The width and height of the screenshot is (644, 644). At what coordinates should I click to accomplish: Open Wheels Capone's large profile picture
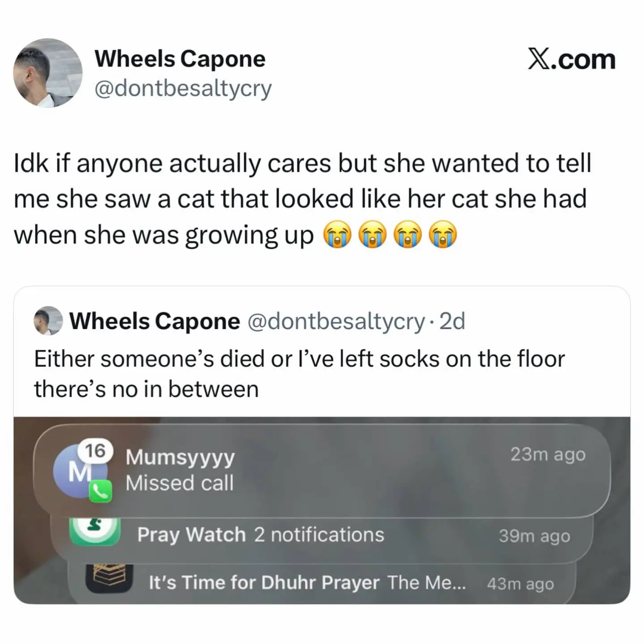pos(48,73)
